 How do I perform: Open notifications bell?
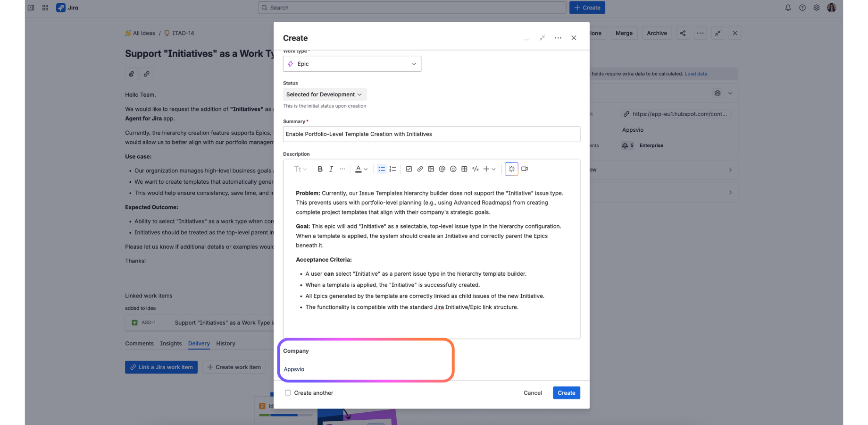point(788,8)
